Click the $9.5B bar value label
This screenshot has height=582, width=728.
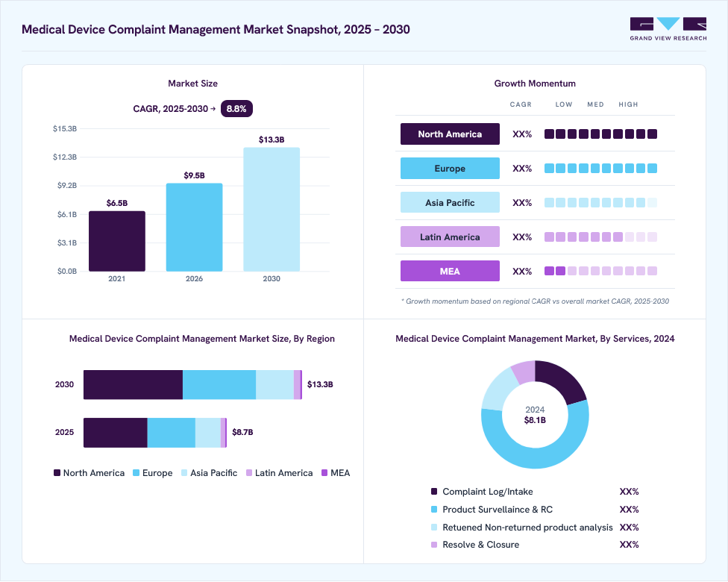point(194,175)
